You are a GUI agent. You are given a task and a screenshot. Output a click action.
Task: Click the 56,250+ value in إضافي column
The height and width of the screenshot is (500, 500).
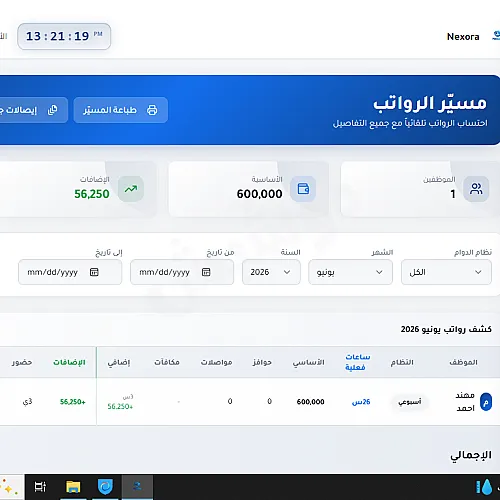pyautogui.click(x=120, y=407)
